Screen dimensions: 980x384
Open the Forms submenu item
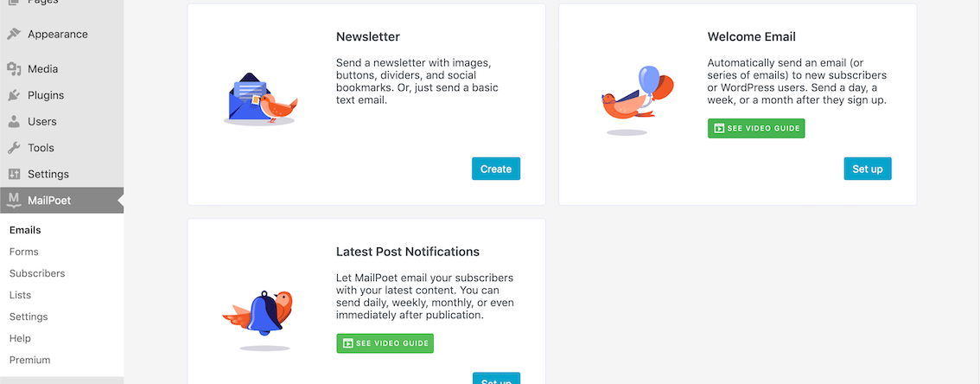24,252
